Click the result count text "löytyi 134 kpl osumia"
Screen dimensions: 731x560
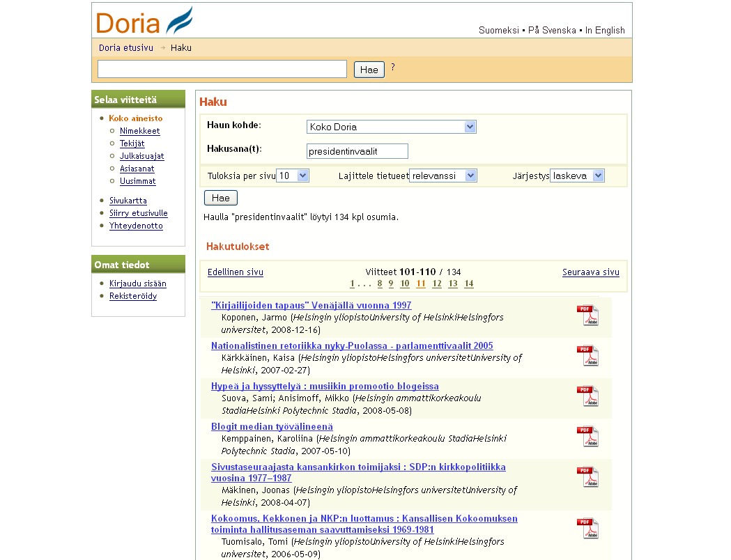(354, 217)
